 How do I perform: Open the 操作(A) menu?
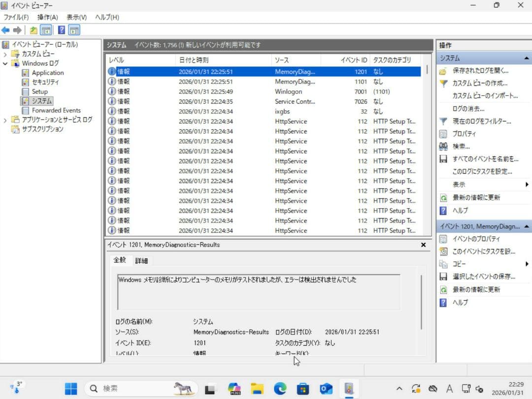pyautogui.click(x=48, y=17)
